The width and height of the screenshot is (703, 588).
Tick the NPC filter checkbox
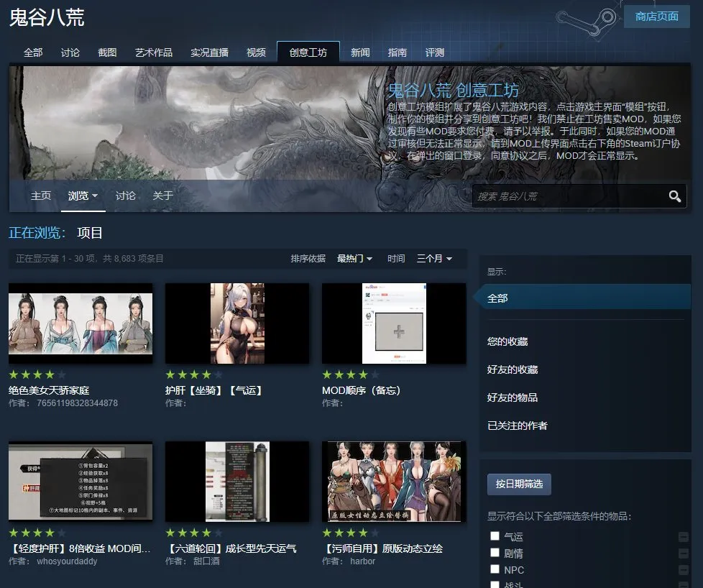495,569
